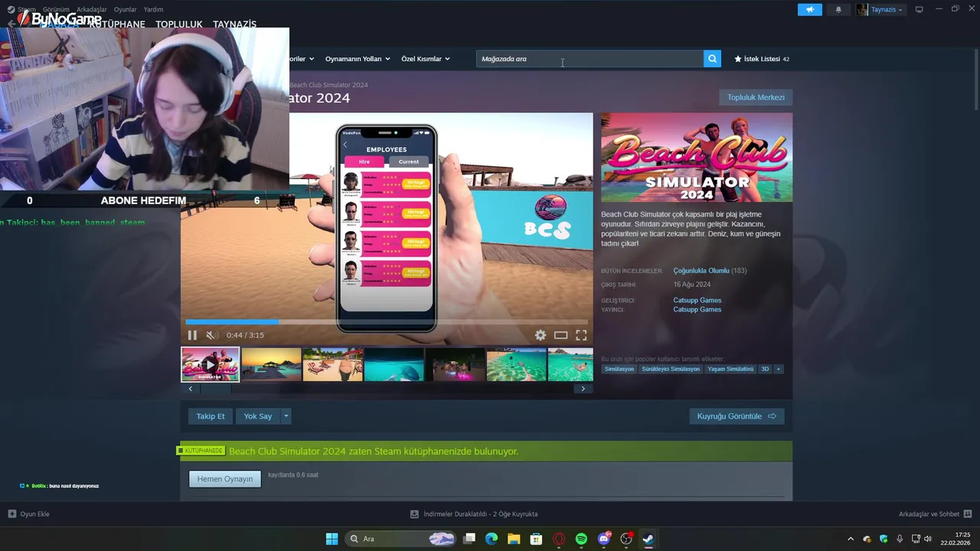Open the Yardım menu
This screenshot has width=980, height=551.
coord(153,9)
